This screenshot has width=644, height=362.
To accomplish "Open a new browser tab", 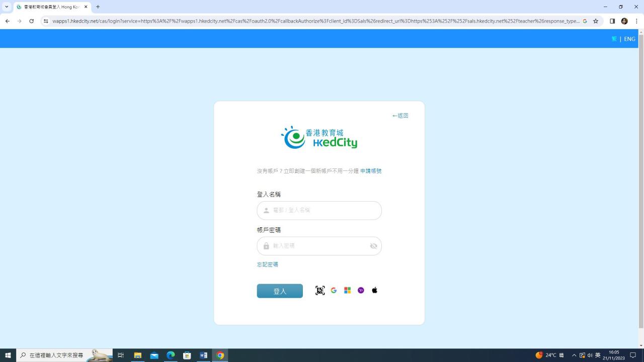I will coord(98,7).
